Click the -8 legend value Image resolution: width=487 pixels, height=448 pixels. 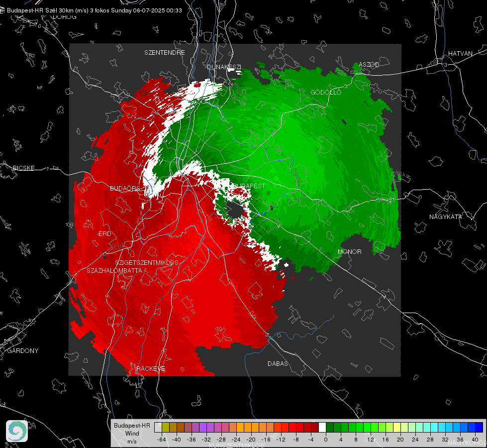(x=295, y=440)
